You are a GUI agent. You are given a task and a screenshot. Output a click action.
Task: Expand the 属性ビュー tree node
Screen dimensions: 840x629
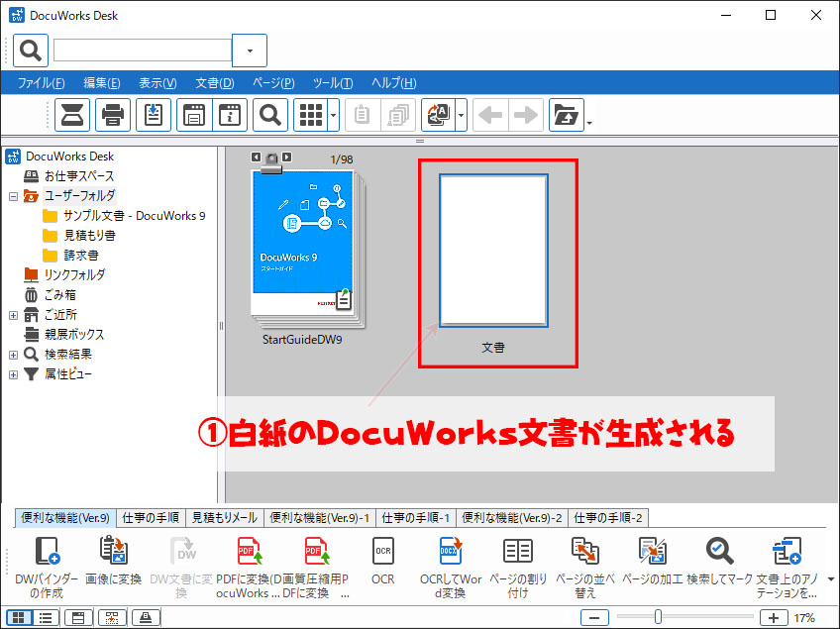tap(14, 374)
